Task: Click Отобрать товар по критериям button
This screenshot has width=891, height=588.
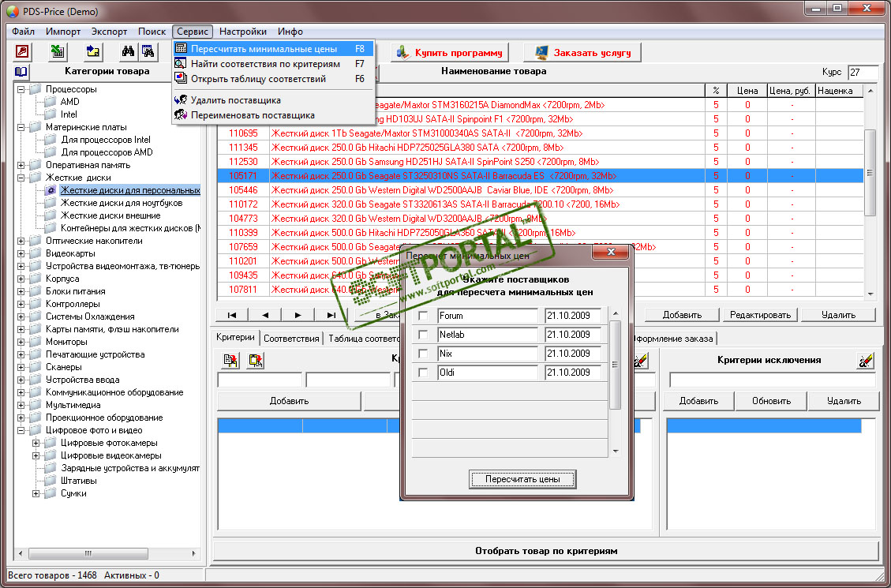Action: point(545,551)
